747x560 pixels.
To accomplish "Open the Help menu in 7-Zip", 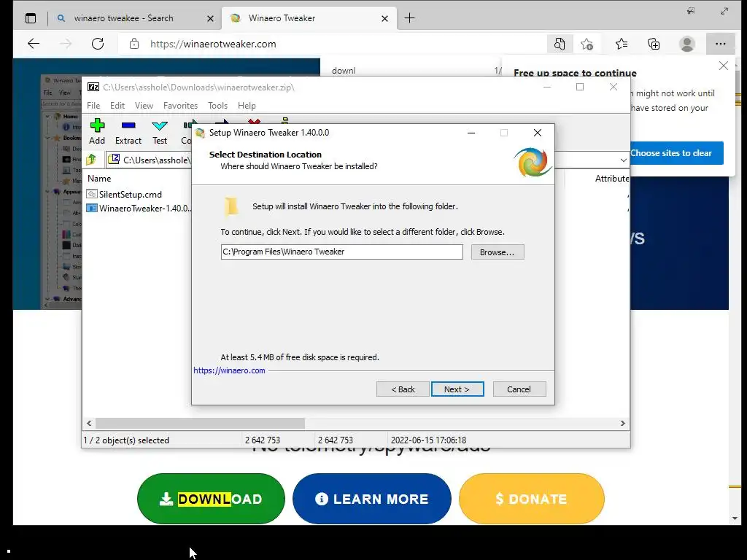I will (x=247, y=106).
